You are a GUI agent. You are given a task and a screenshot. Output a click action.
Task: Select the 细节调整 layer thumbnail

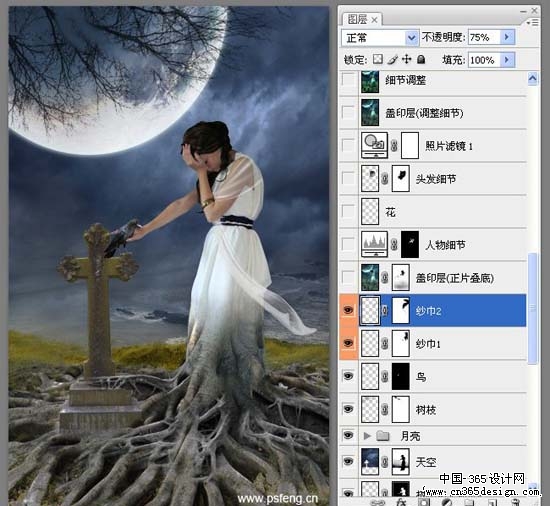coord(370,81)
